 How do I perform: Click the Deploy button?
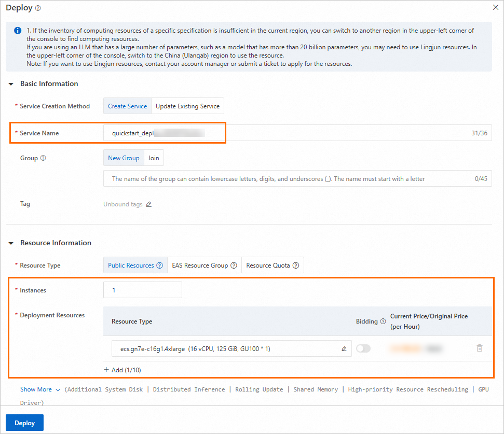(24, 423)
